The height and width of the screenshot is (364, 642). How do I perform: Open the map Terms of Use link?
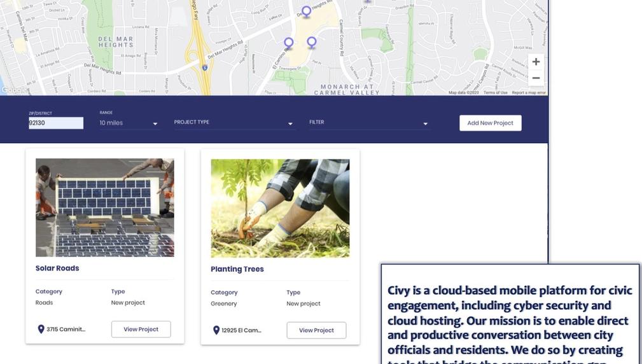click(x=495, y=92)
